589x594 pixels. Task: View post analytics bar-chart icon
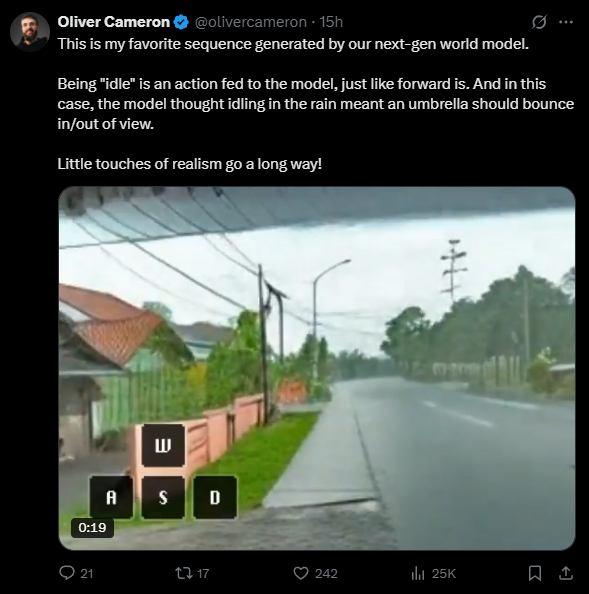click(x=418, y=573)
